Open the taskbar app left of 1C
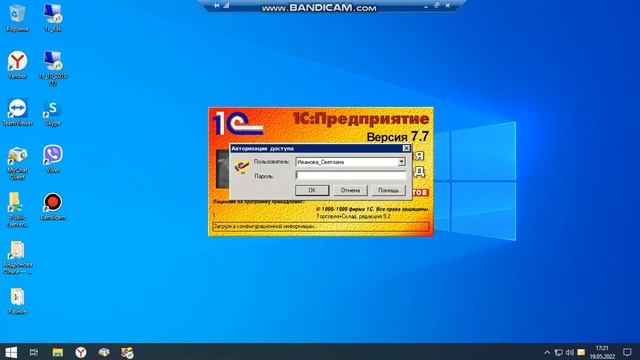Viewport: 640px width, 360px height. (x=104, y=352)
